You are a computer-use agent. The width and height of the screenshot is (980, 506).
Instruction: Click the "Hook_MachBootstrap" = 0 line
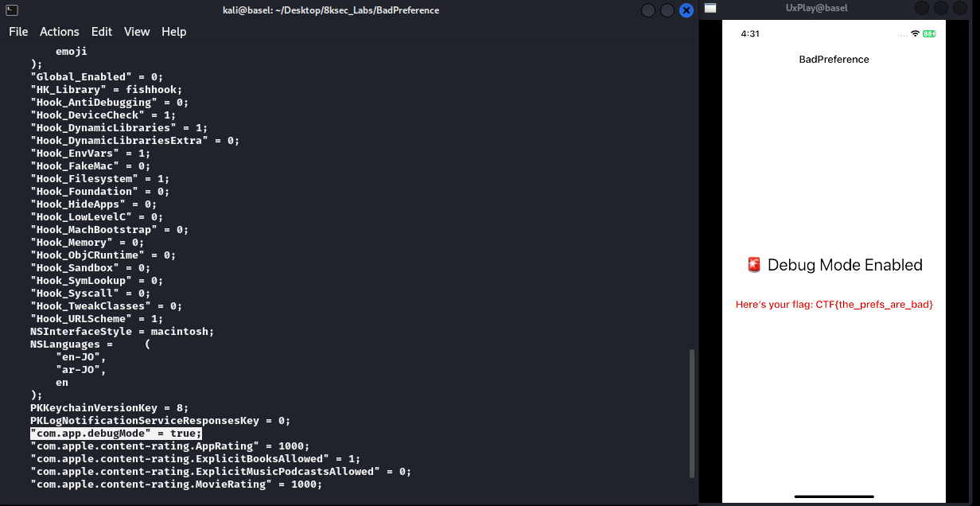pos(109,230)
